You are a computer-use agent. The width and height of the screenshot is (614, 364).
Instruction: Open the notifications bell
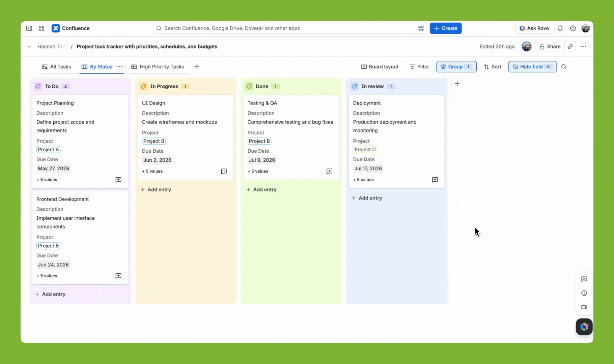pyautogui.click(x=560, y=28)
